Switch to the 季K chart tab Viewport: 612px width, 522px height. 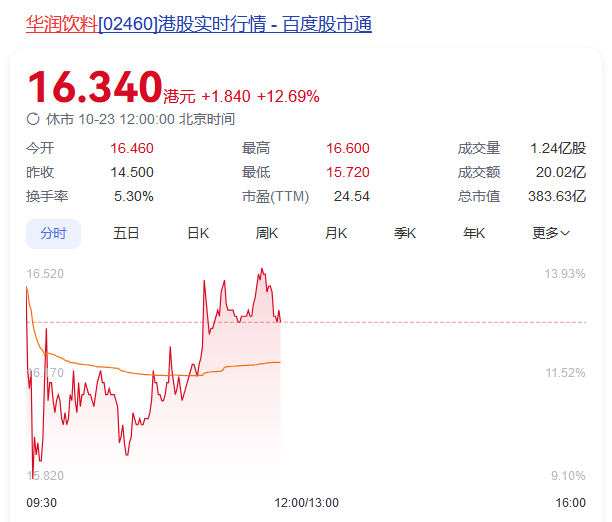coord(405,233)
